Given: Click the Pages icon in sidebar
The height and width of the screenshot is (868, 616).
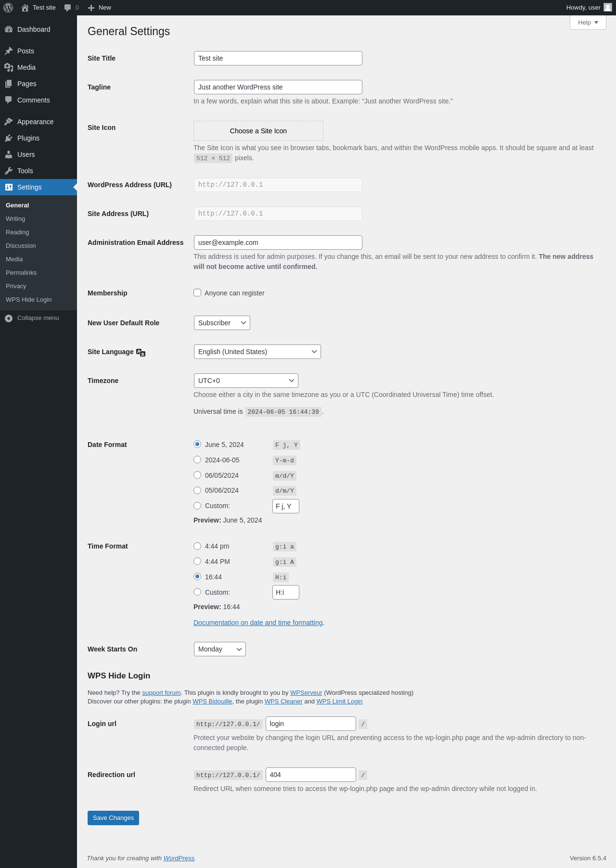Looking at the screenshot, I should [9, 84].
